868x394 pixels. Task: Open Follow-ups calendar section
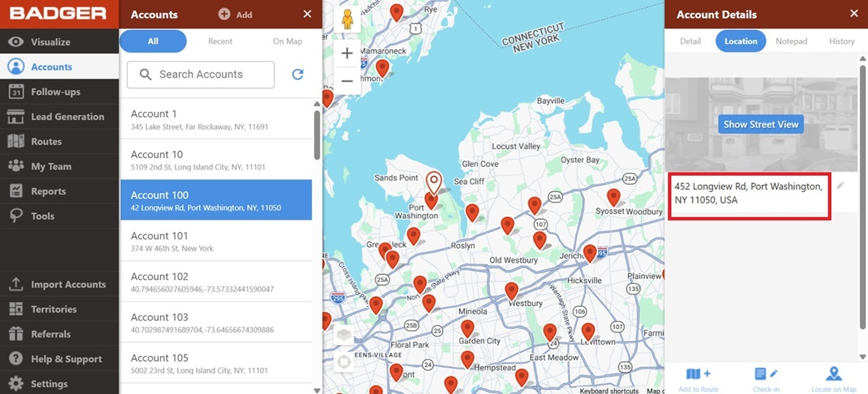point(59,92)
